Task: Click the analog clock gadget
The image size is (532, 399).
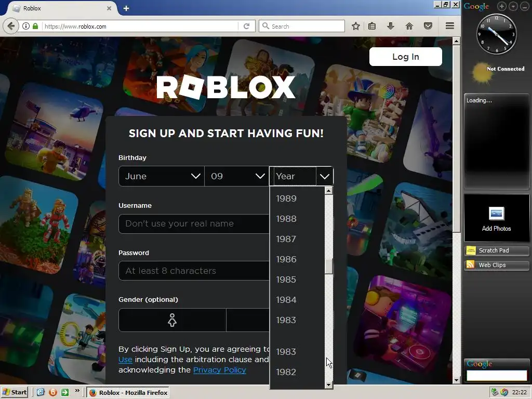Action: (496, 34)
